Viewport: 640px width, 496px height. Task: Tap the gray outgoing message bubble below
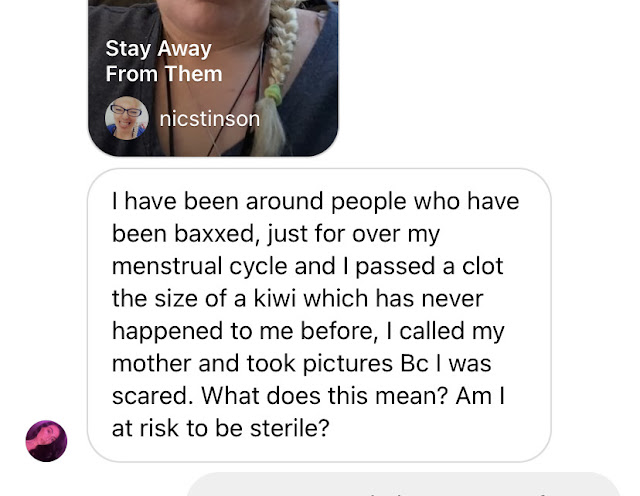(x=404, y=485)
